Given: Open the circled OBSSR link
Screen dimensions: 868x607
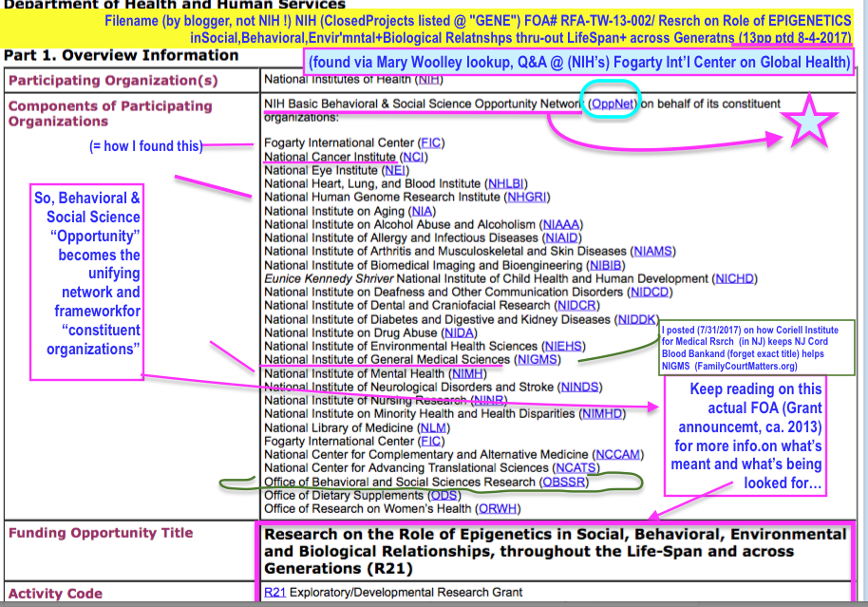Looking at the screenshot, I should pyautogui.click(x=563, y=483).
